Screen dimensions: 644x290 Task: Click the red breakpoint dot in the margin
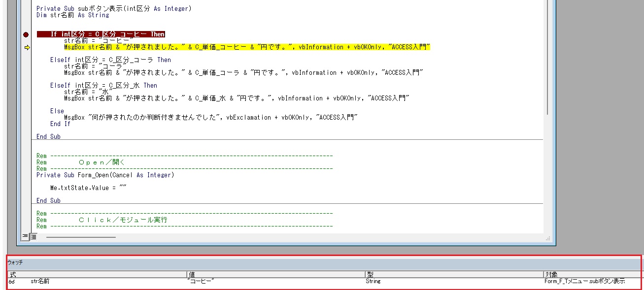(x=26, y=34)
